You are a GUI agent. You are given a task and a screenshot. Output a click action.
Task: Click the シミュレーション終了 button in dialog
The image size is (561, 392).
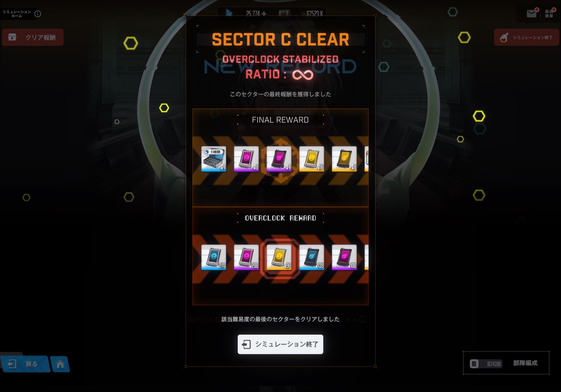click(x=280, y=344)
